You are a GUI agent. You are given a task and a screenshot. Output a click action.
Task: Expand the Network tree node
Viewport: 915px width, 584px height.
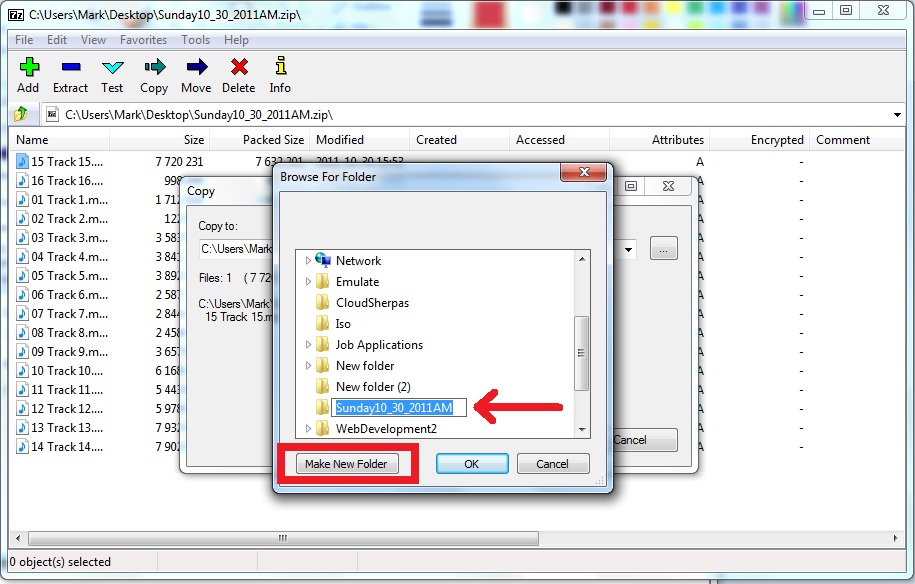click(x=308, y=261)
